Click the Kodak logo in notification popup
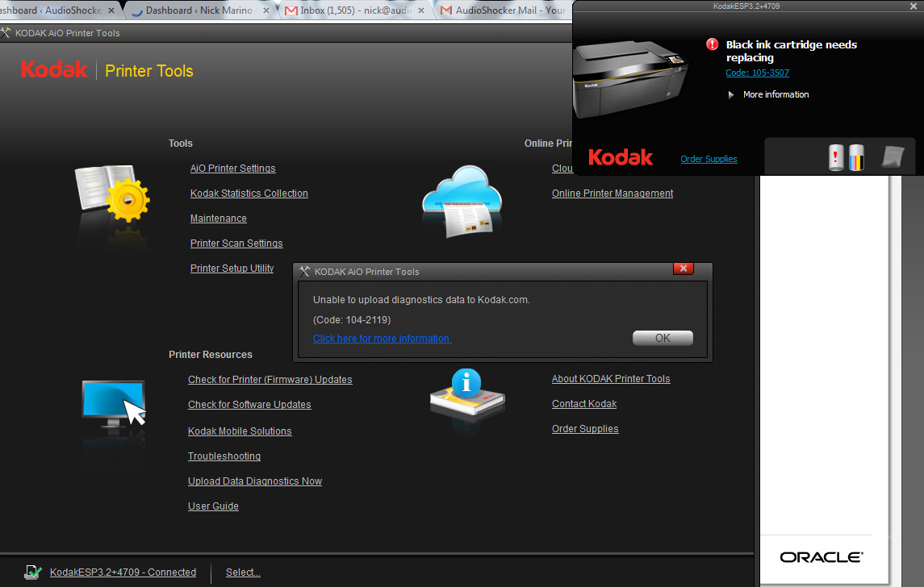 click(620, 157)
